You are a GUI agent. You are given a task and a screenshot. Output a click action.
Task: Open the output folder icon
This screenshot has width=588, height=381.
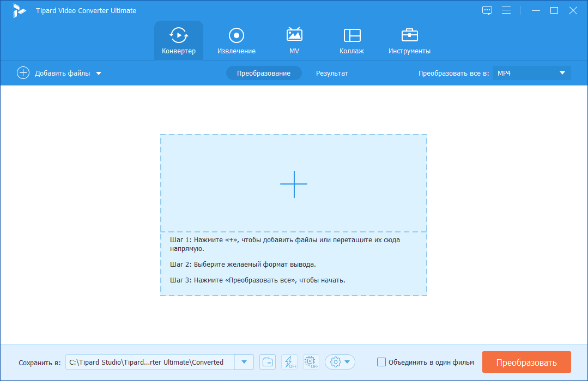coord(267,361)
